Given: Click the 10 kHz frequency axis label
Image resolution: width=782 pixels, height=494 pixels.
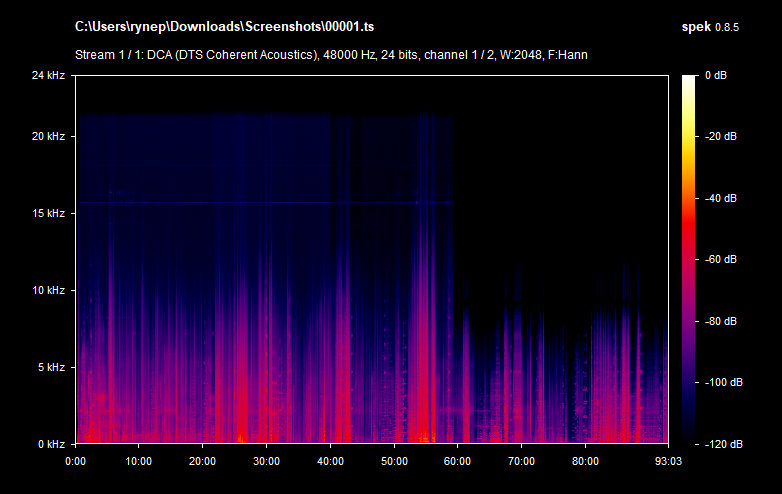Looking at the screenshot, I should coord(47,290).
